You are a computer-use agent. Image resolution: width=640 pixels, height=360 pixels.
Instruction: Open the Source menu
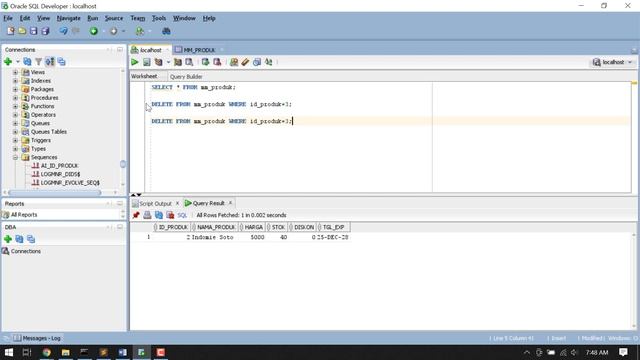(113, 18)
